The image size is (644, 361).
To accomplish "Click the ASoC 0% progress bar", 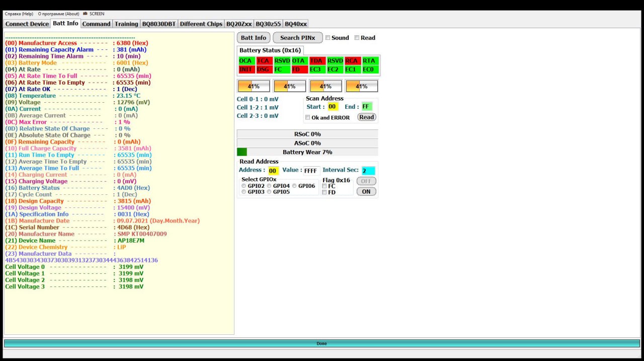I will click(x=307, y=143).
